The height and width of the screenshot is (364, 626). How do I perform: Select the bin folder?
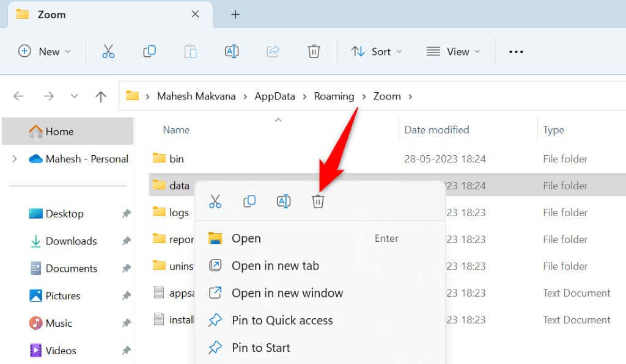click(x=169, y=159)
